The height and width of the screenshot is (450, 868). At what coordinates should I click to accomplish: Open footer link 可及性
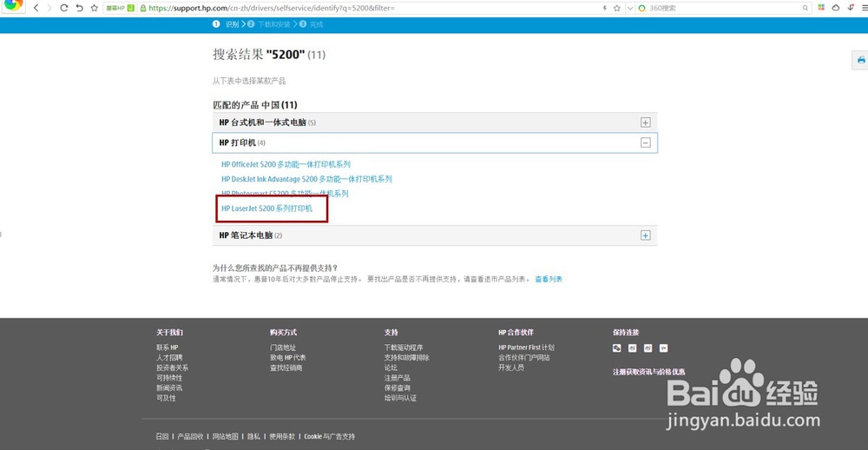[x=166, y=398]
